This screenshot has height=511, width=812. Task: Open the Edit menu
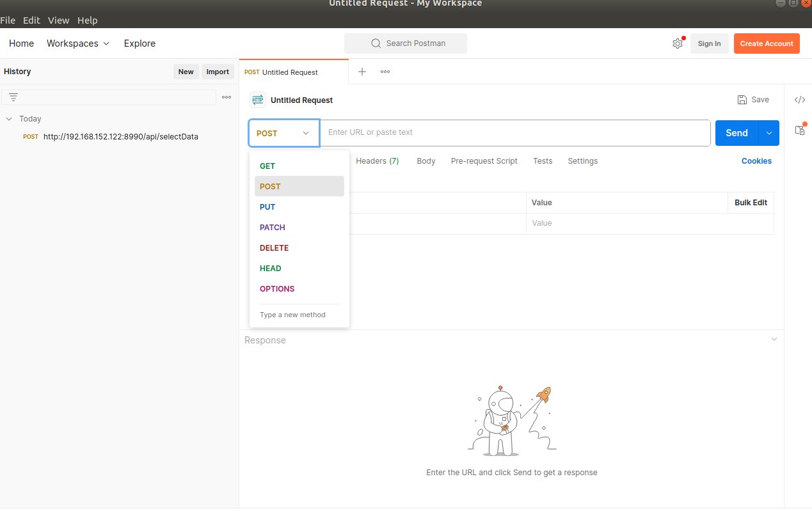click(x=31, y=20)
